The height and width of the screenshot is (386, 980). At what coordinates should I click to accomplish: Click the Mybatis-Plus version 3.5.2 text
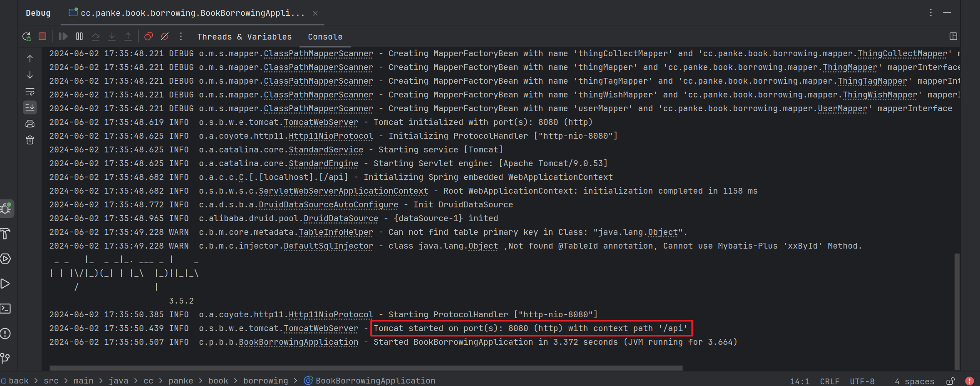(x=181, y=301)
